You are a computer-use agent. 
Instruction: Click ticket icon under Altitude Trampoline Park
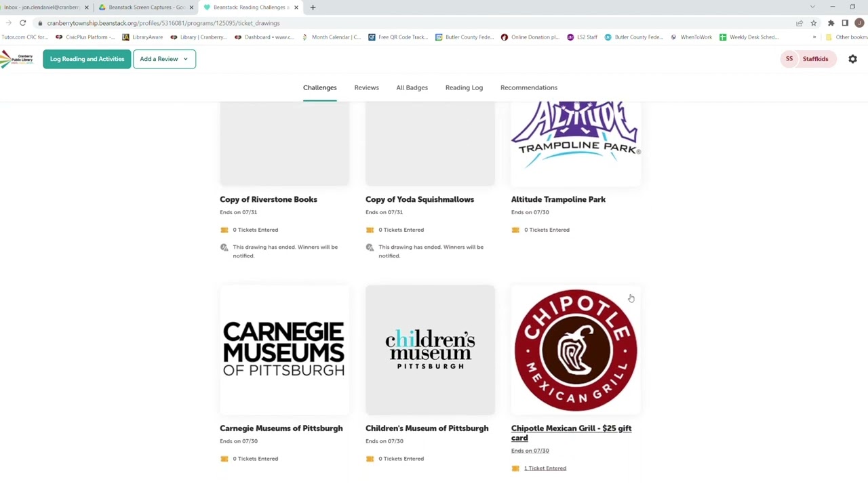pos(515,230)
